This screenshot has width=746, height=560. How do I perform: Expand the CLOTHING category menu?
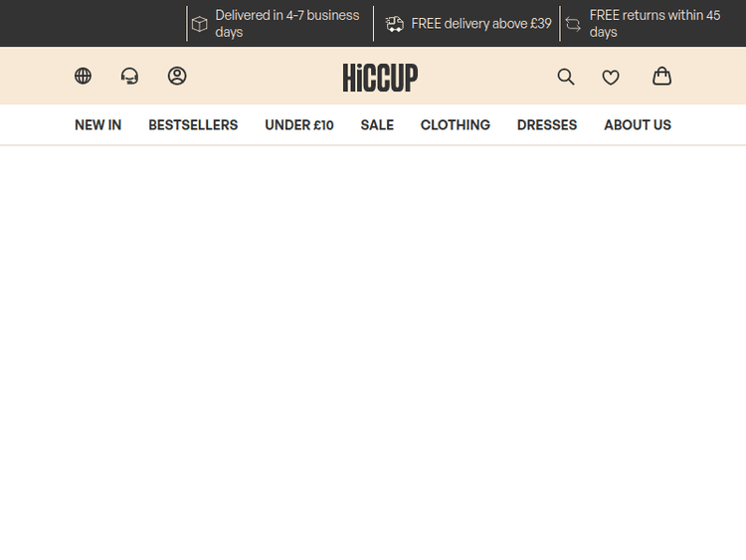tap(455, 125)
